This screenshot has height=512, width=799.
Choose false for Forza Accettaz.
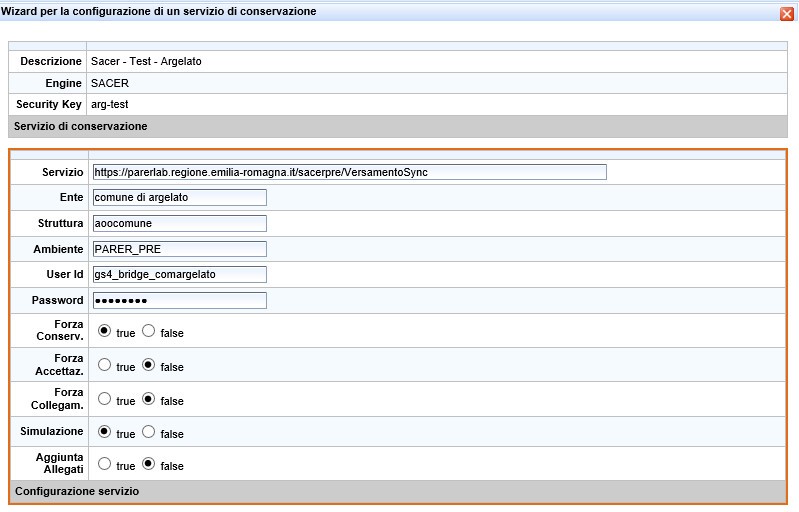148,365
